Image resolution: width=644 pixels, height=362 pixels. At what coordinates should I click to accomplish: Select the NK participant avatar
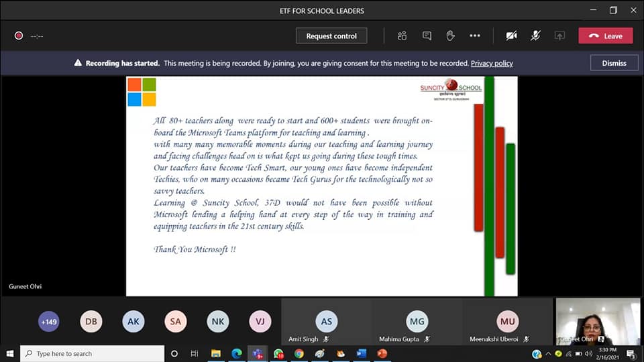[x=217, y=321]
